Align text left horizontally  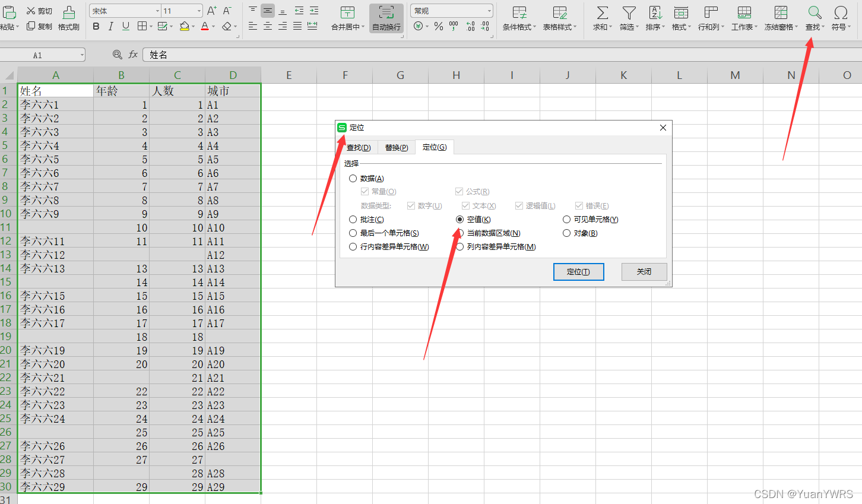tap(253, 26)
